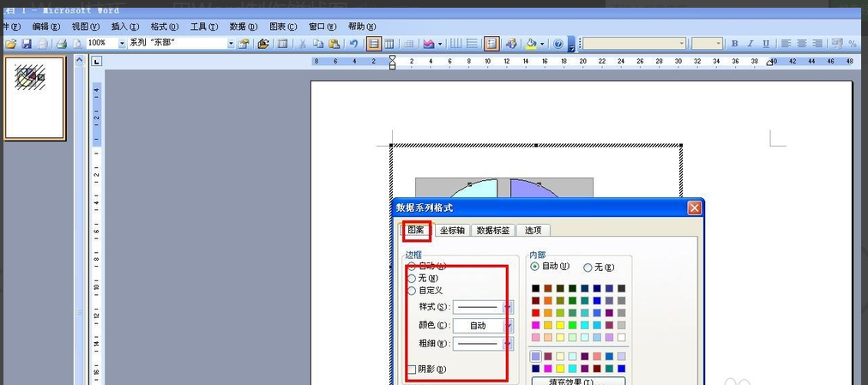The height and width of the screenshot is (385, 868).
Task: Click the 填充效果 button
Action: click(x=577, y=381)
